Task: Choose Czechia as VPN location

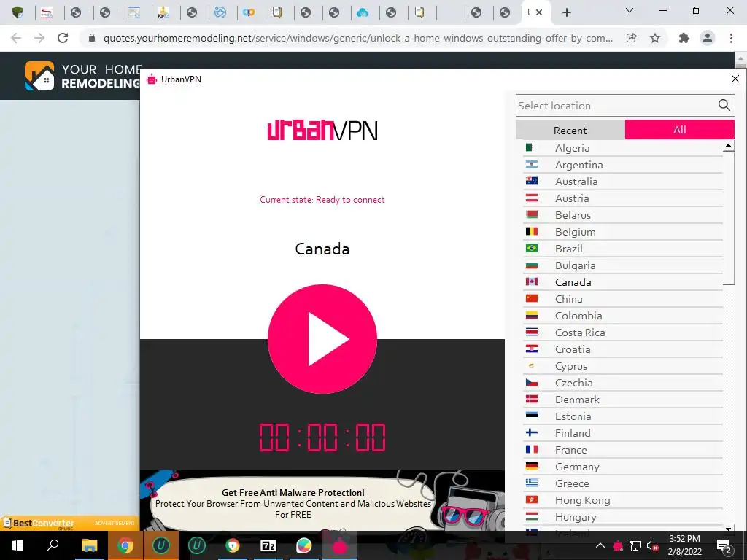Action: point(623,383)
